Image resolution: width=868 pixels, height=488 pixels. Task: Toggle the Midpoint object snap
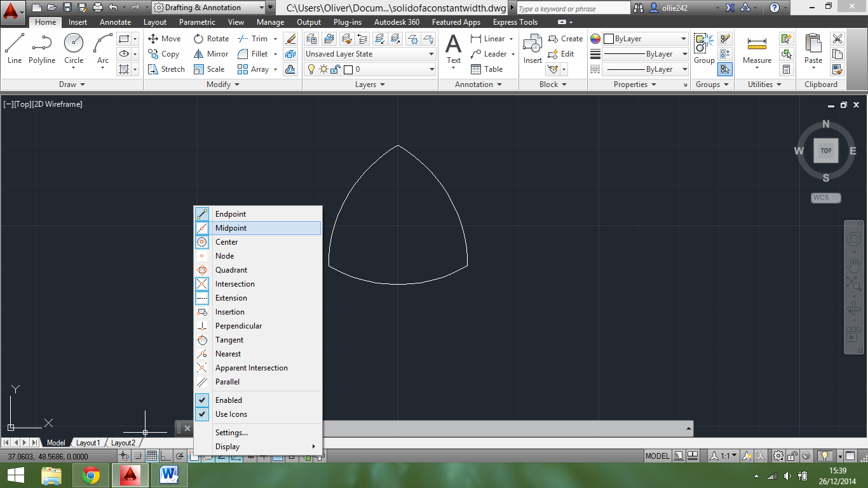[x=258, y=228]
